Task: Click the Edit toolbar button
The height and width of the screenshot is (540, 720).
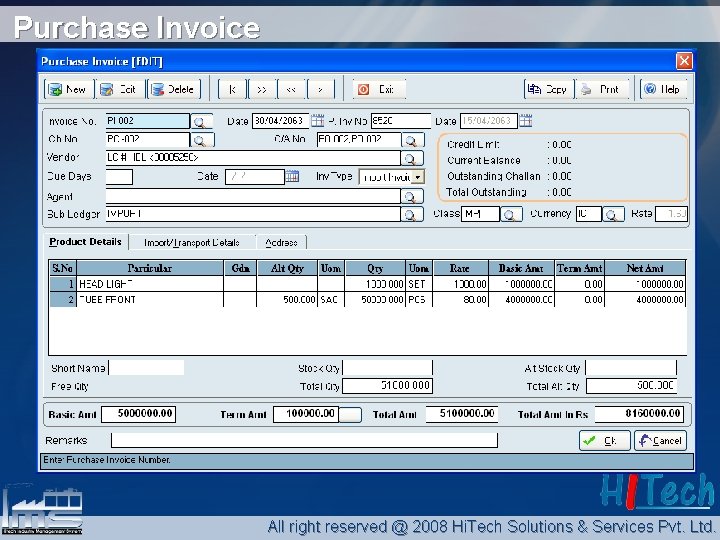Action: [x=119, y=89]
